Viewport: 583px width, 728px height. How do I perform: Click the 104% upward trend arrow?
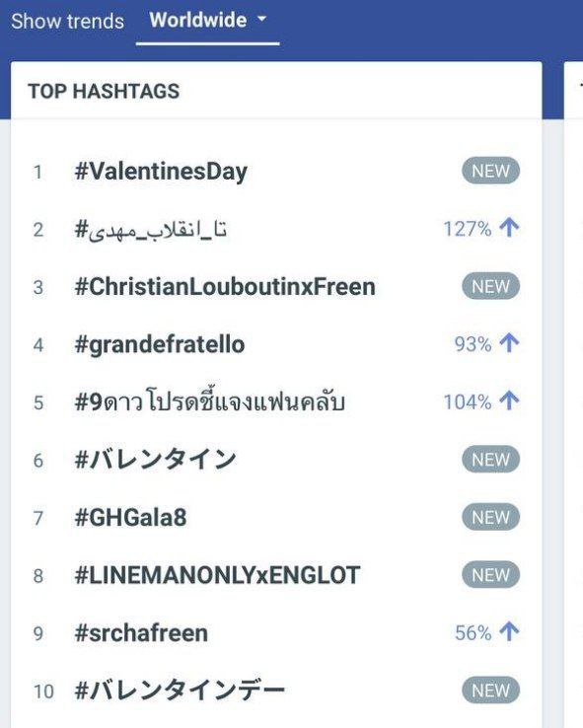coord(509,400)
